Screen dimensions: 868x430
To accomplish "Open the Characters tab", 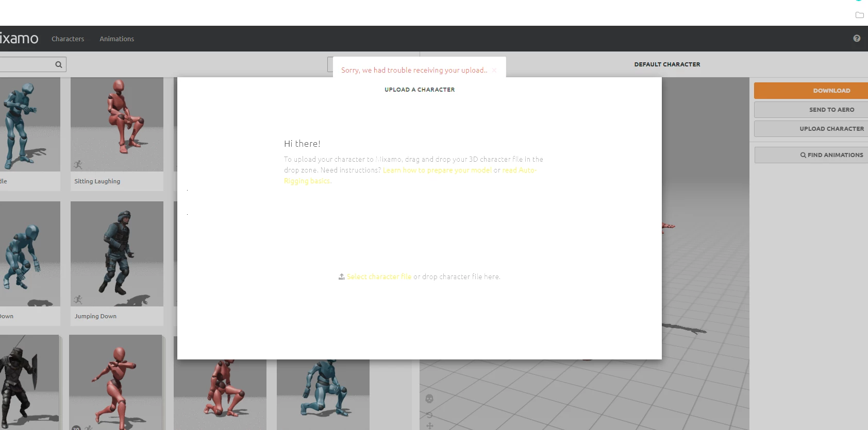I will 68,39.
